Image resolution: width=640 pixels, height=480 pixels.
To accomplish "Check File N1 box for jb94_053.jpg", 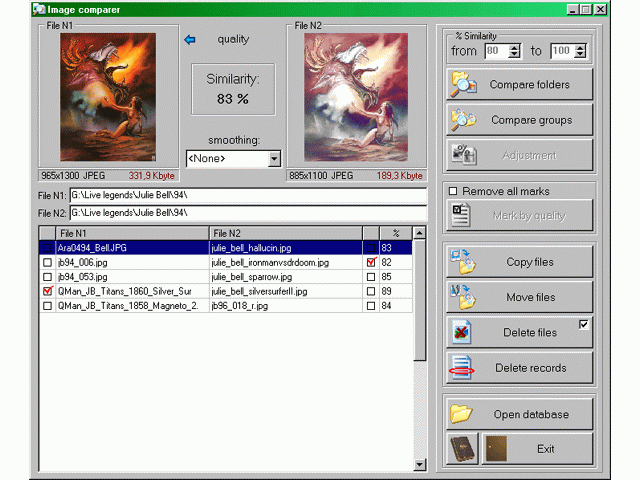I will point(47,277).
